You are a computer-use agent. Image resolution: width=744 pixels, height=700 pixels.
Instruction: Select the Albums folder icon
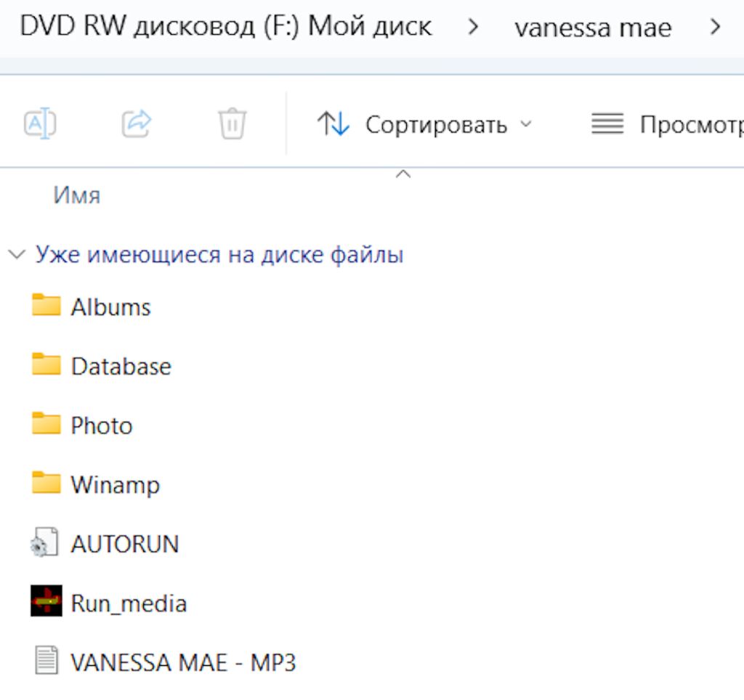(46, 305)
